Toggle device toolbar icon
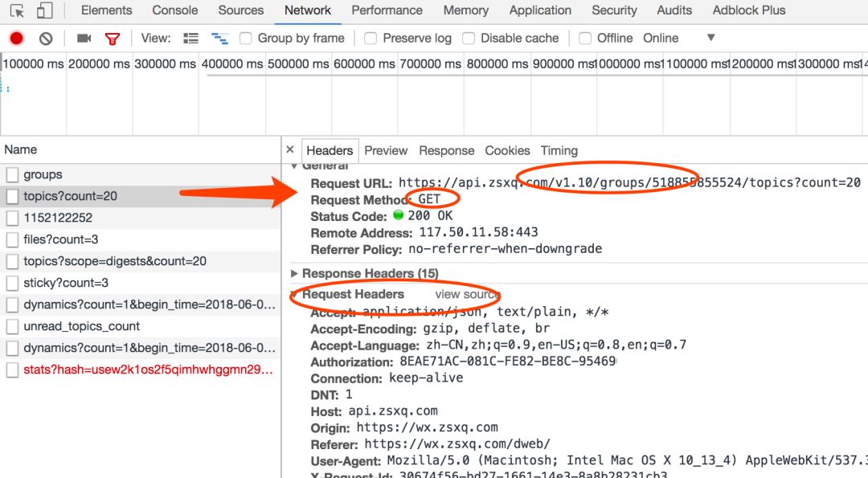 coord(45,10)
